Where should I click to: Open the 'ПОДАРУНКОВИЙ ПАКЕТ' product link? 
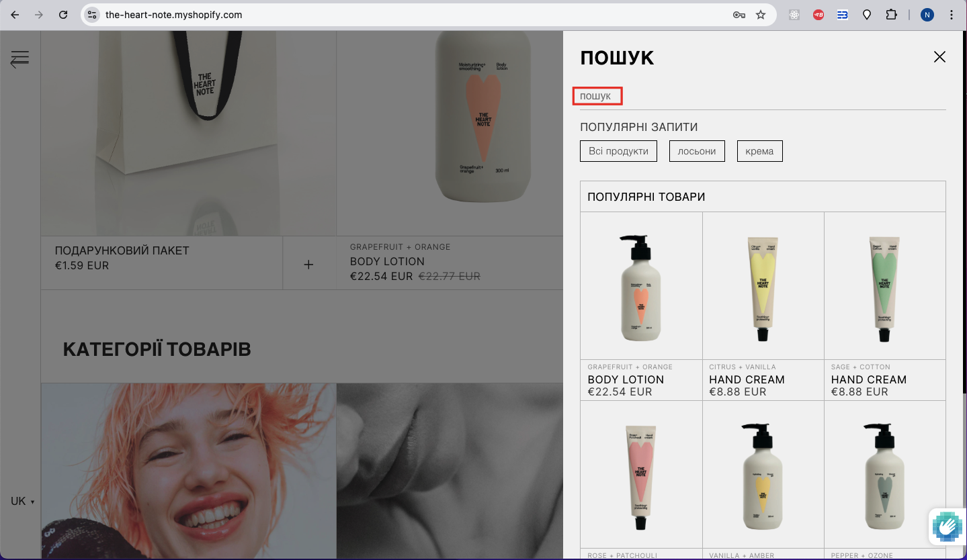[x=122, y=250]
